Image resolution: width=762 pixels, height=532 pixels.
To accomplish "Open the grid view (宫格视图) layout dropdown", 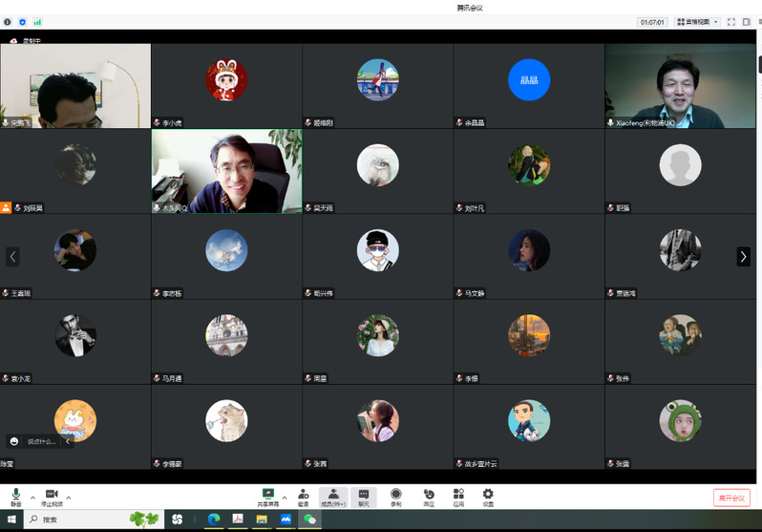I will (697, 21).
